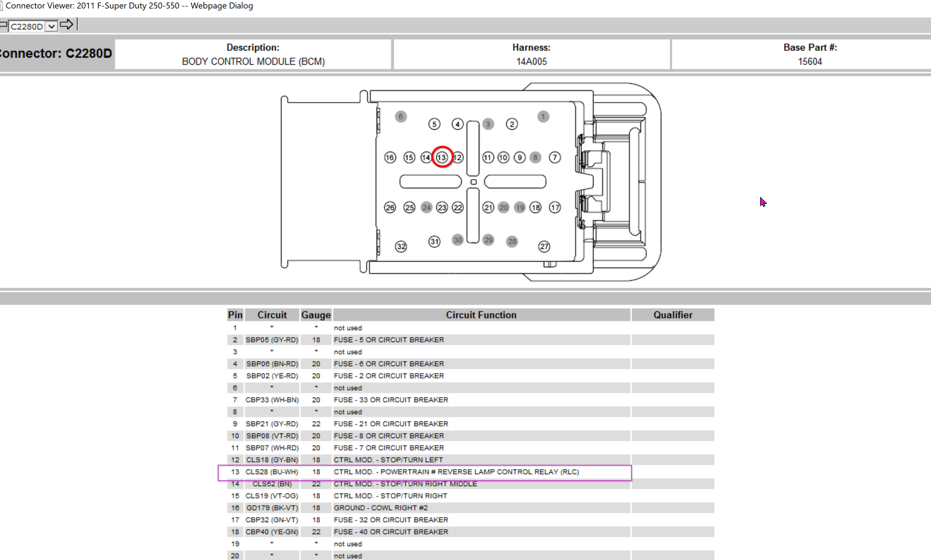The image size is (931, 560).
Task: Click the Circuit Function column header
Action: [481, 315]
